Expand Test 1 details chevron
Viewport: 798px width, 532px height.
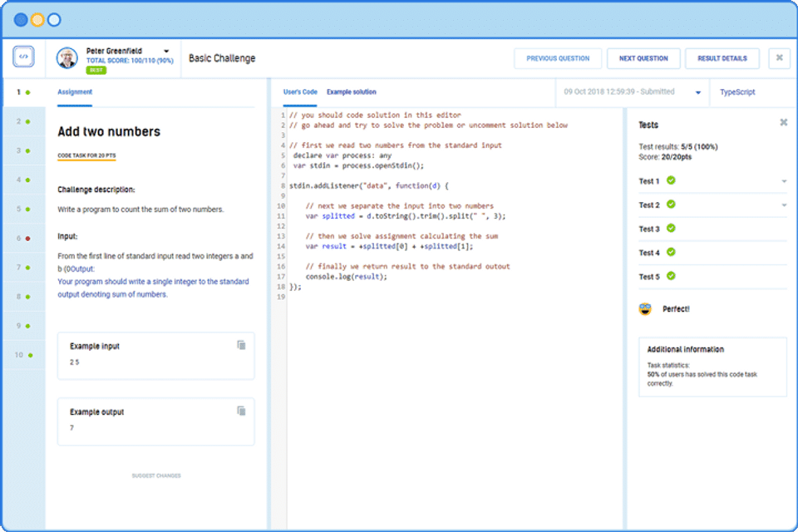(784, 181)
